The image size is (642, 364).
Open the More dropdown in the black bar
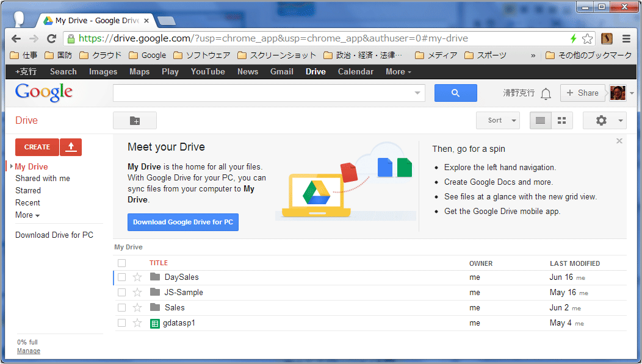pyautogui.click(x=398, y=71)
